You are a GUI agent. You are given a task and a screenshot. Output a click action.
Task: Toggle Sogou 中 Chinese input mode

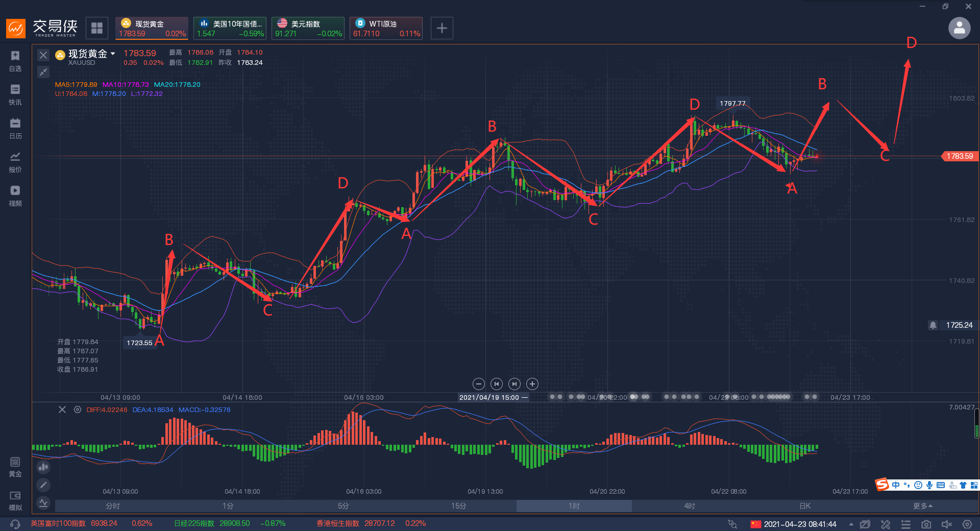[896, 485]
